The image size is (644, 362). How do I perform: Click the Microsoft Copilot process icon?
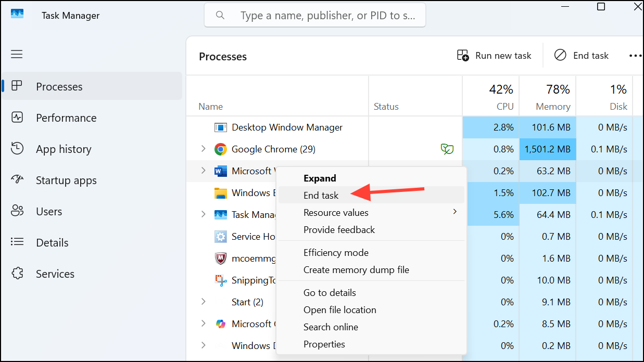click(x=221, y=324)
